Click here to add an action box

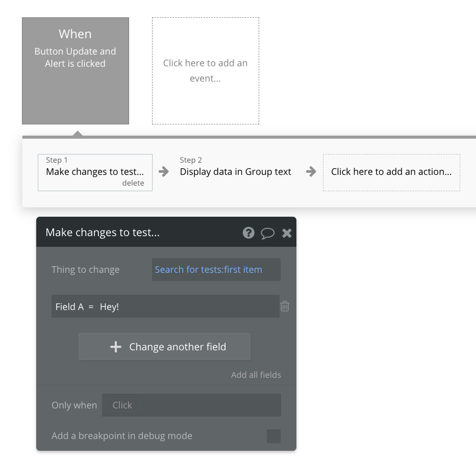pos(391,172)
